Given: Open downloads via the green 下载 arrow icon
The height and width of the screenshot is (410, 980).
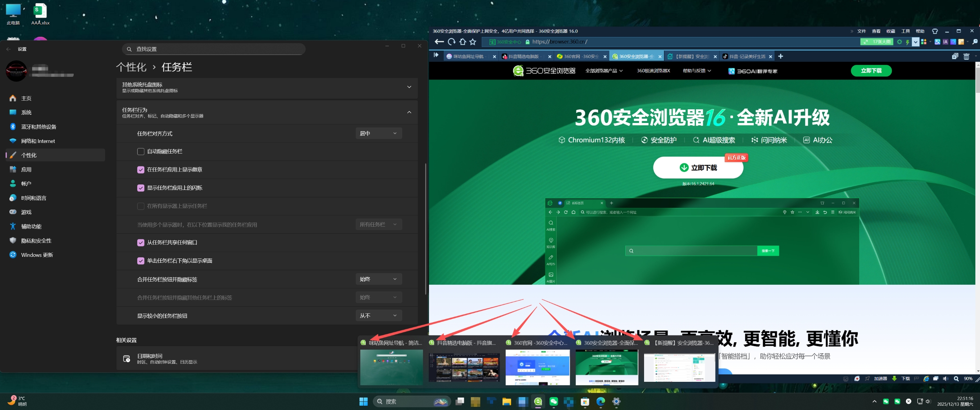Looking at the screenshot, I should pos(894,379).
